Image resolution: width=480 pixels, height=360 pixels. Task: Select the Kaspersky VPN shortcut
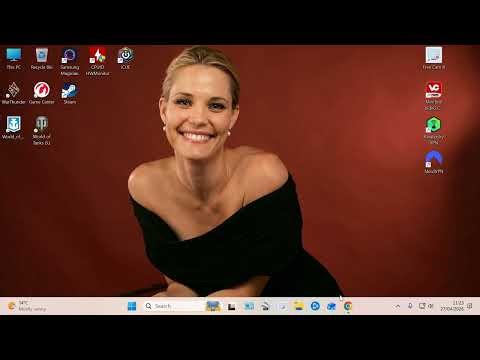coord(433,130)
